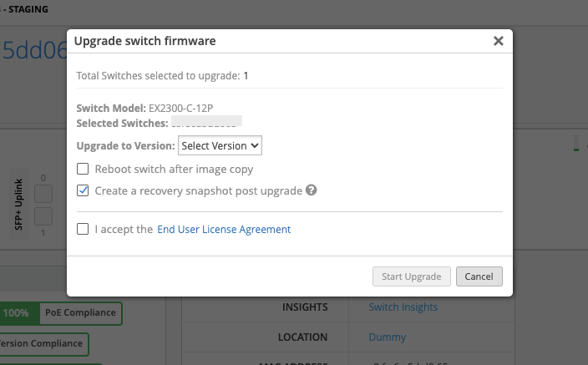The image size is (588, 365).
Task: Open the Switch Insights link
Action: pos(403,307)
